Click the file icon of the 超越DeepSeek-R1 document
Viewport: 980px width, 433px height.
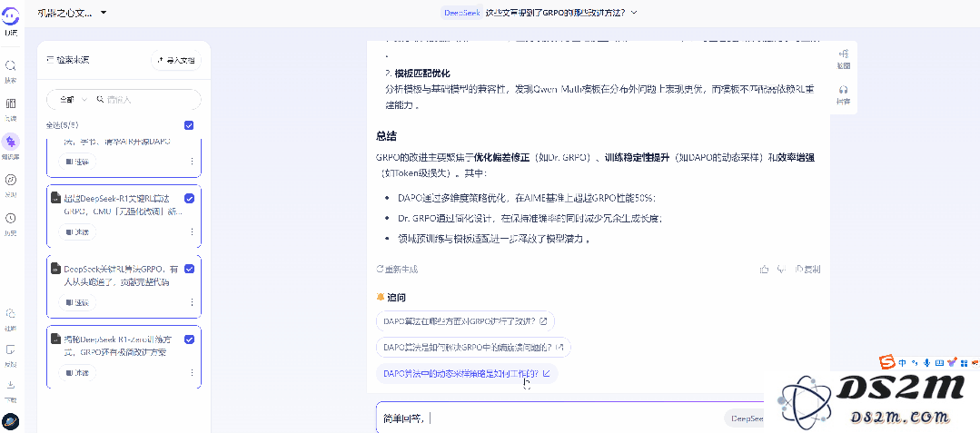[x=55, y=199]
